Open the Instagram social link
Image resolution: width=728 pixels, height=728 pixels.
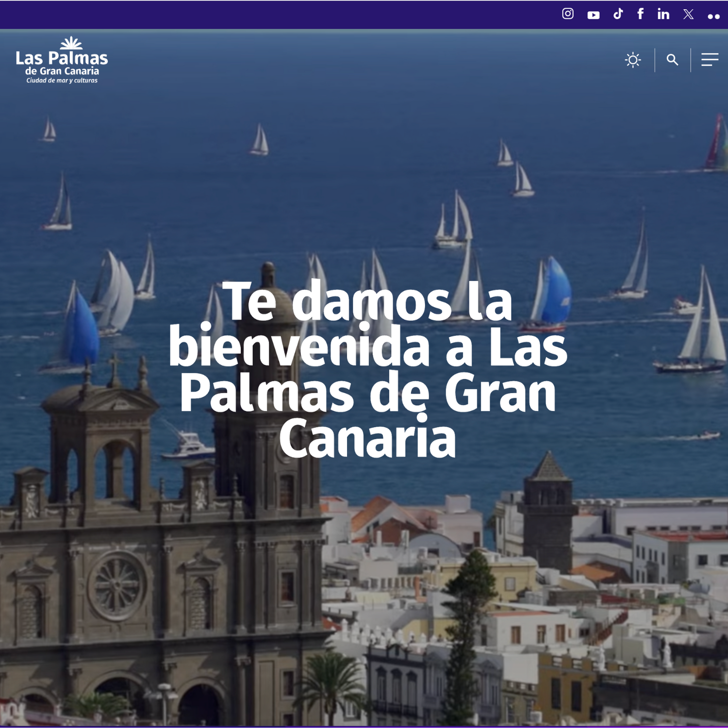(567, 14)
